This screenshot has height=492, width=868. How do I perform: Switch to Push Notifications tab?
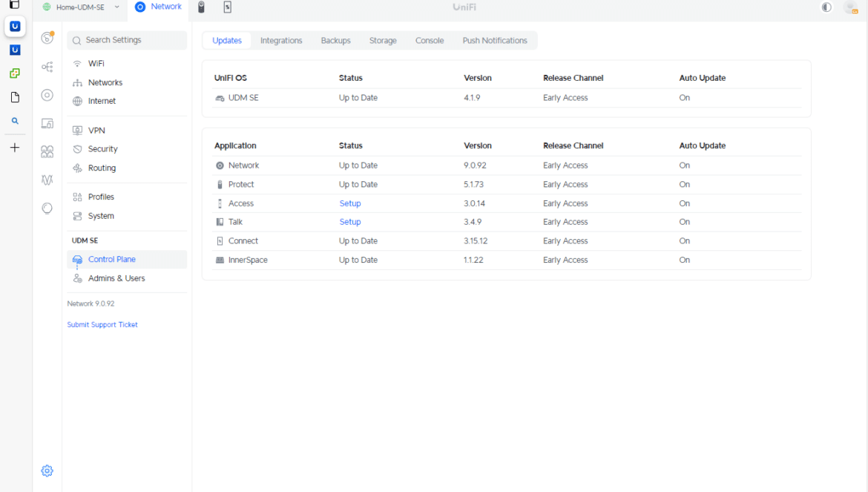pyautogui.click(x=495, y=40)
